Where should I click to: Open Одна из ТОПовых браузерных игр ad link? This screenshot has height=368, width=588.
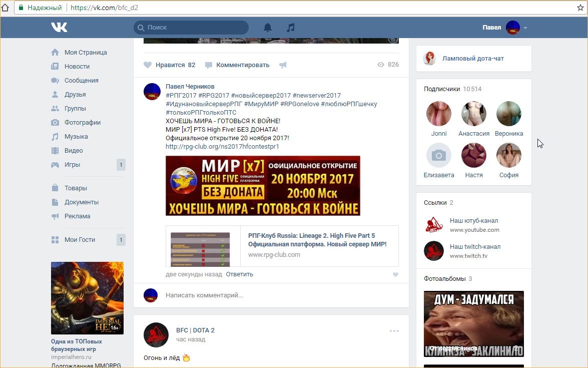tap(77, 345)
